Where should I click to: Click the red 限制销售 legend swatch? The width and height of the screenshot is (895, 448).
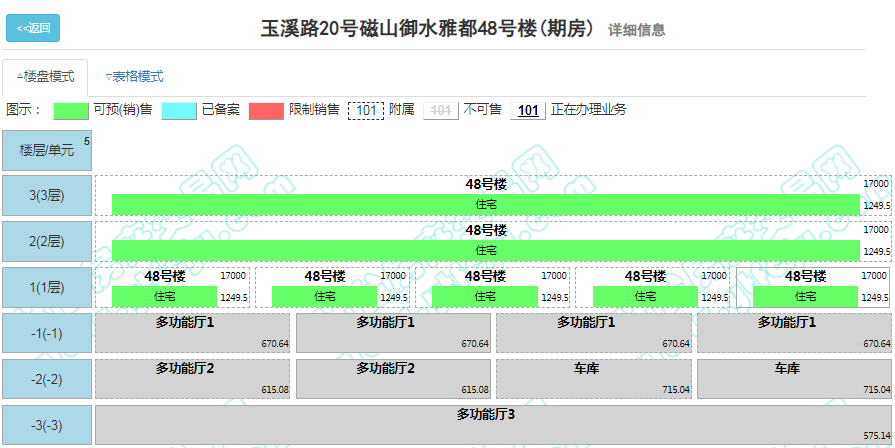[x=266, y=110]
